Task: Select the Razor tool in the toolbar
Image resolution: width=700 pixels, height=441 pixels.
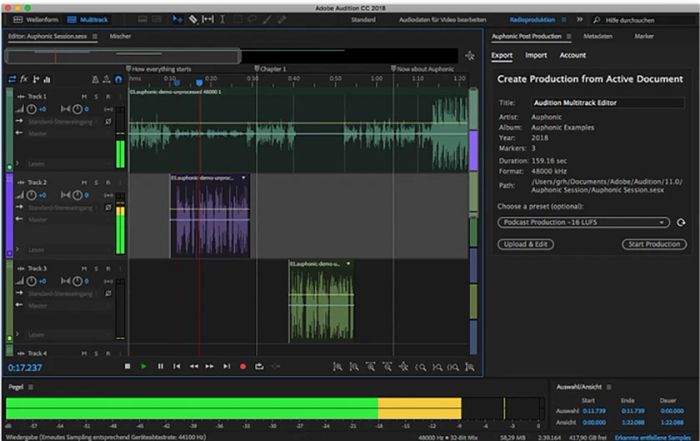Action: pos(193,19)
